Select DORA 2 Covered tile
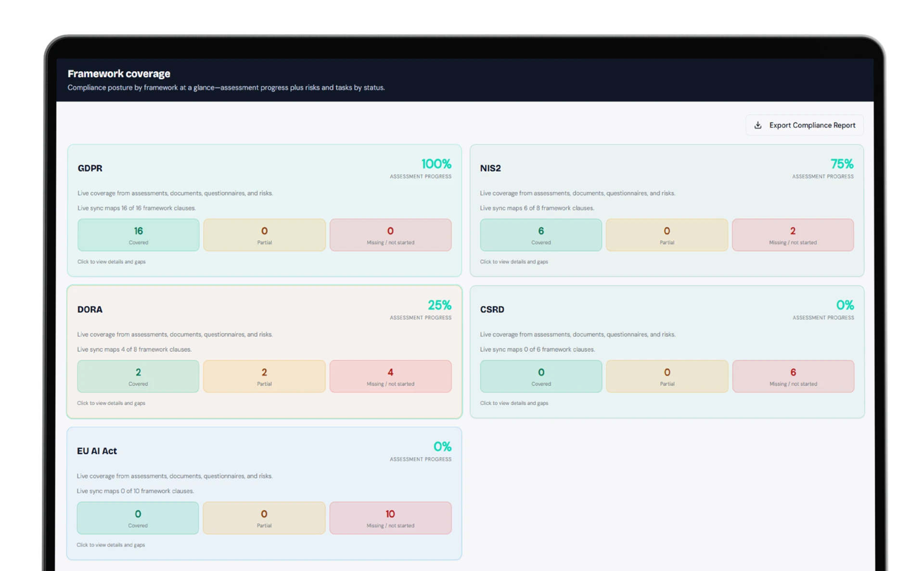This screenshot has height=571, width=924. [138, 376]
